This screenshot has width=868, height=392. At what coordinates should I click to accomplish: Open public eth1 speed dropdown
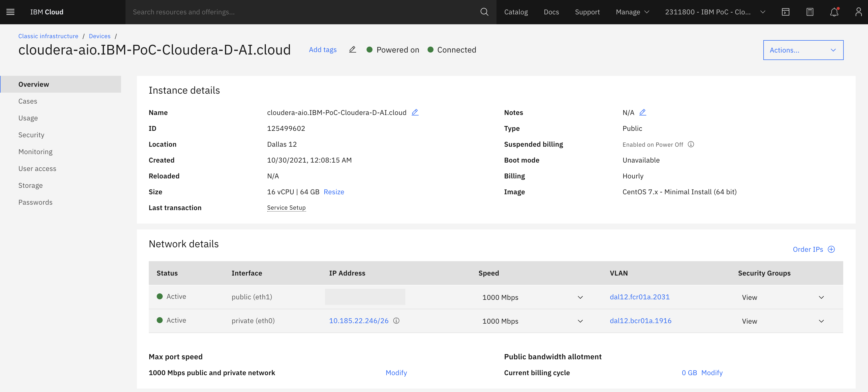(x=532, y=297)
